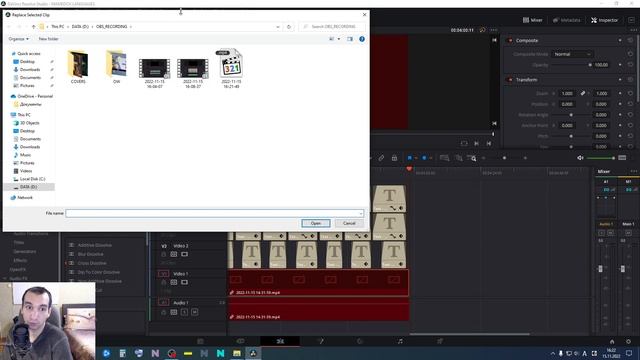Go up one folder level
Viewport: 640px width, 360px height.
pos(33,27)
